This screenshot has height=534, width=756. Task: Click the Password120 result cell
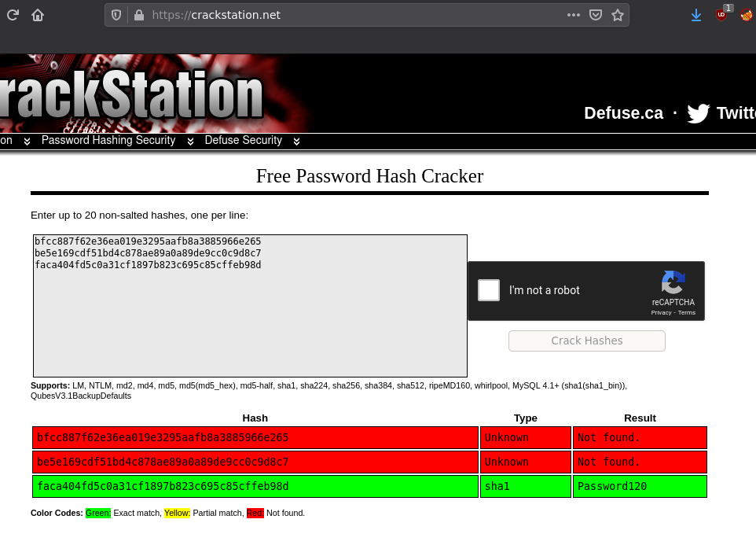[x=640, y=486]
